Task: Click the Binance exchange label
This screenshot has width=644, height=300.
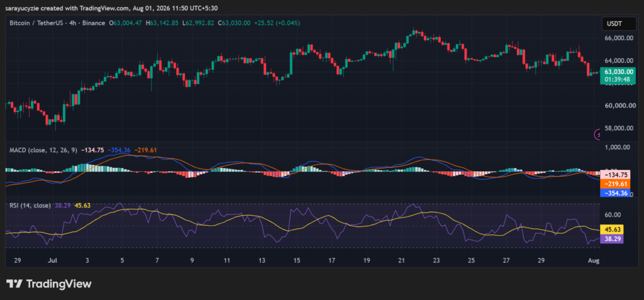Action: click(x=93, y=23)
